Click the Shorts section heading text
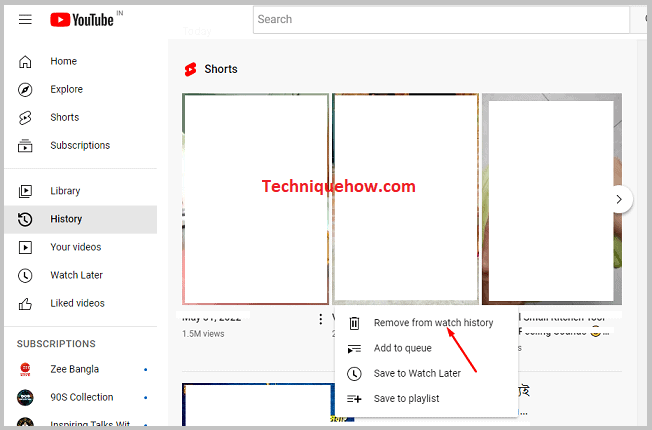 tap(221, 69)
